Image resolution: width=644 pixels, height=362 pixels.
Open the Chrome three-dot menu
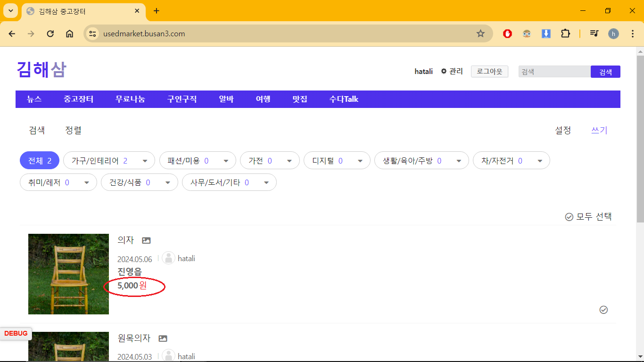click(x=633, y=33)
